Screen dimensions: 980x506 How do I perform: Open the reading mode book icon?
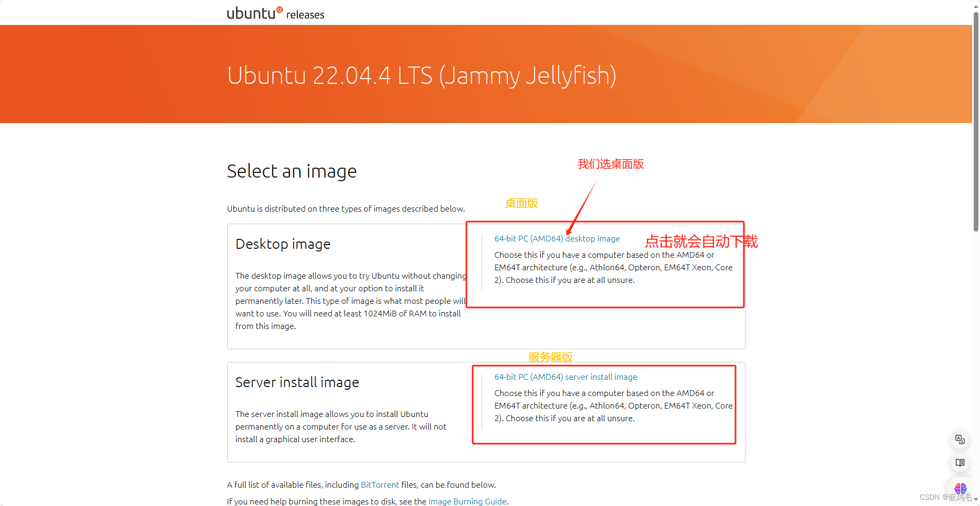(960, 463)
